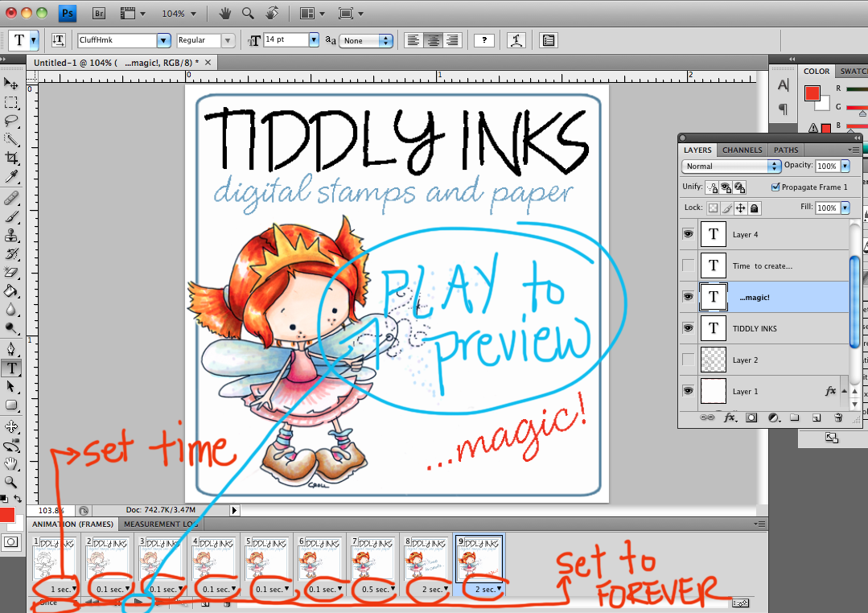
Task: Select the Paint Bucket tool
Action: (x=11, y=290)
